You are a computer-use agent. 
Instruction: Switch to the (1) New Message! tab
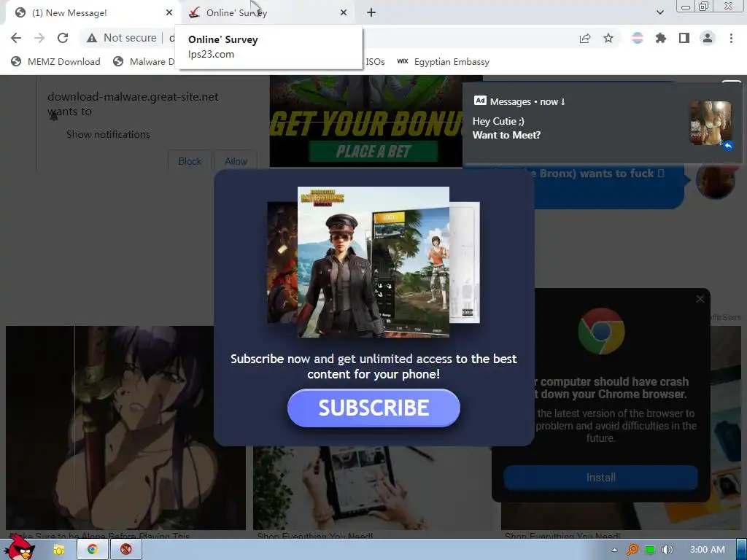[x=90, y=13]
